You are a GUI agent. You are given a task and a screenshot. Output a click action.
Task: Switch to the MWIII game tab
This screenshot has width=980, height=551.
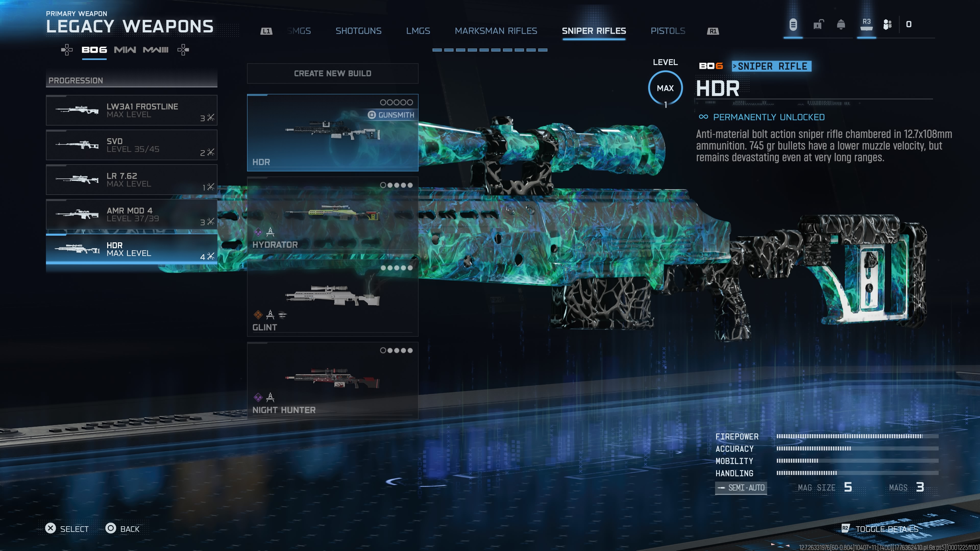pos(156,50)
